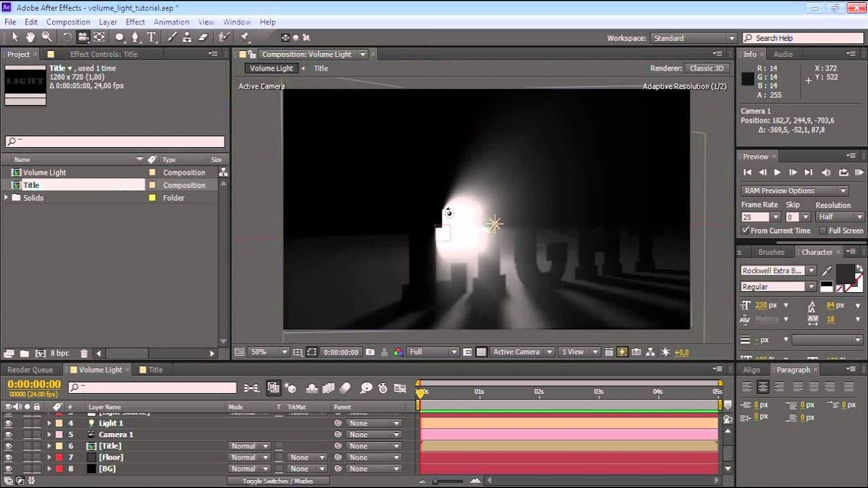
Task: Open the Workspace dropdown set to Standard
Action: [693, 38]
